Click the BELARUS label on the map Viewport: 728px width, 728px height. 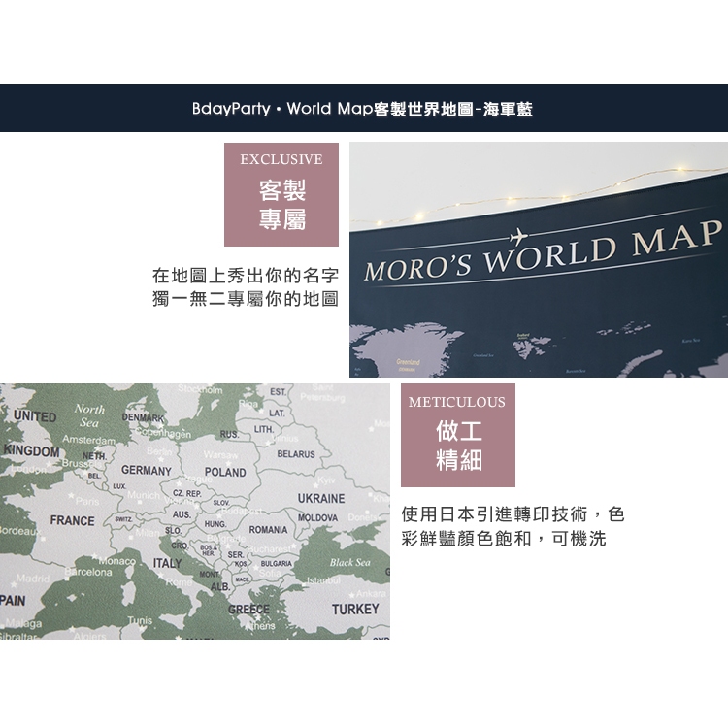point(296,454)
